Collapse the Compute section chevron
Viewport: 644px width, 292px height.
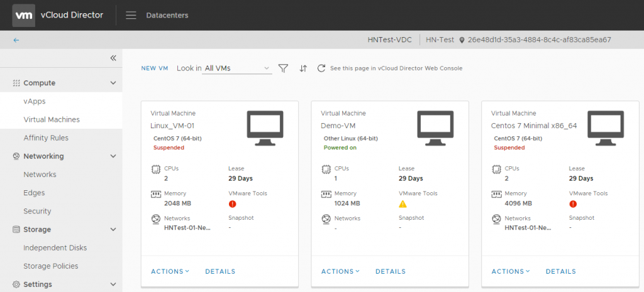[x=113, y=83]
